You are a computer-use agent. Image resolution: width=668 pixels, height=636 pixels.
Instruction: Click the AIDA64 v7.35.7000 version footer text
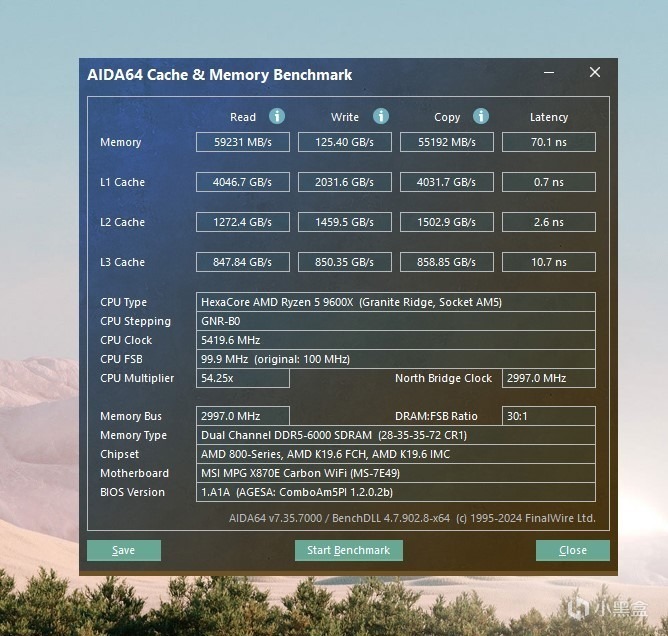tap(412, 518)
